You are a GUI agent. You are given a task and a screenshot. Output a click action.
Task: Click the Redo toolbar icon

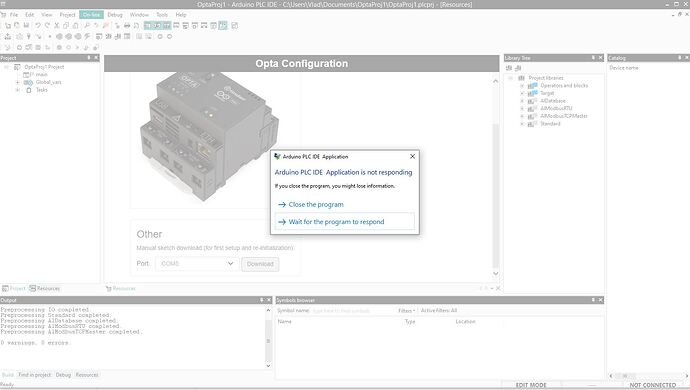[47, 26]
